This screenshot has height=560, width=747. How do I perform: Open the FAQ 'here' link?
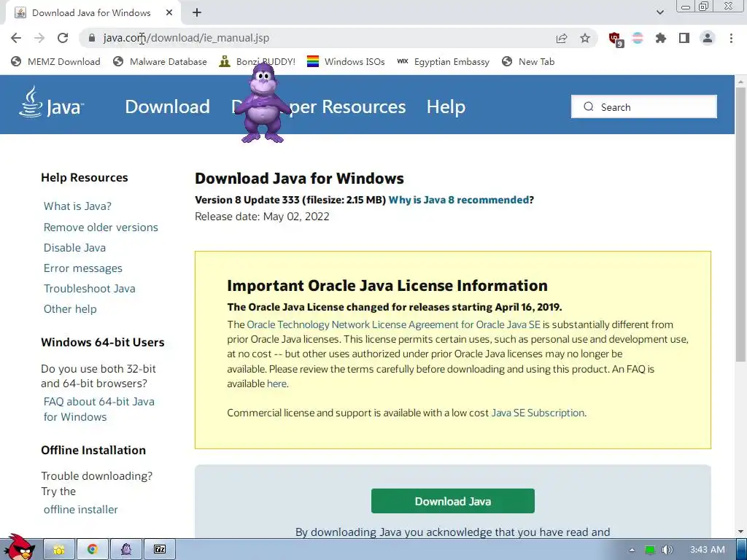click(276, 384)
